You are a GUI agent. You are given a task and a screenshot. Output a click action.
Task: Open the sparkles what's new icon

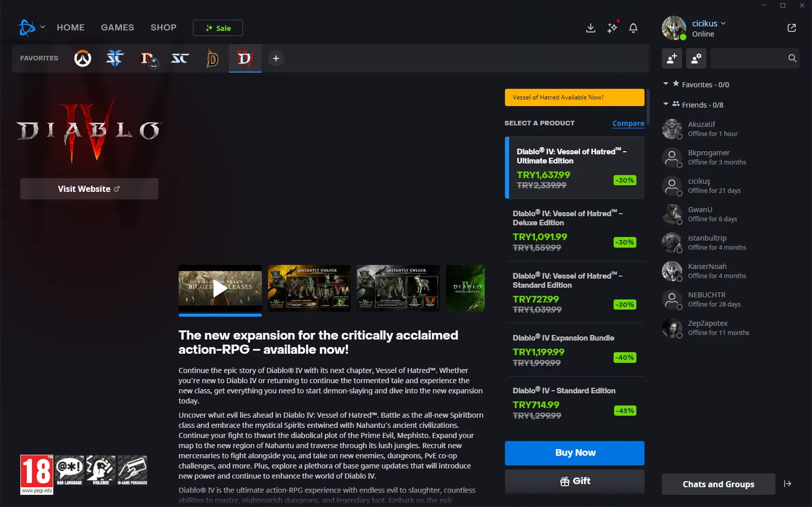pos(612,27)
